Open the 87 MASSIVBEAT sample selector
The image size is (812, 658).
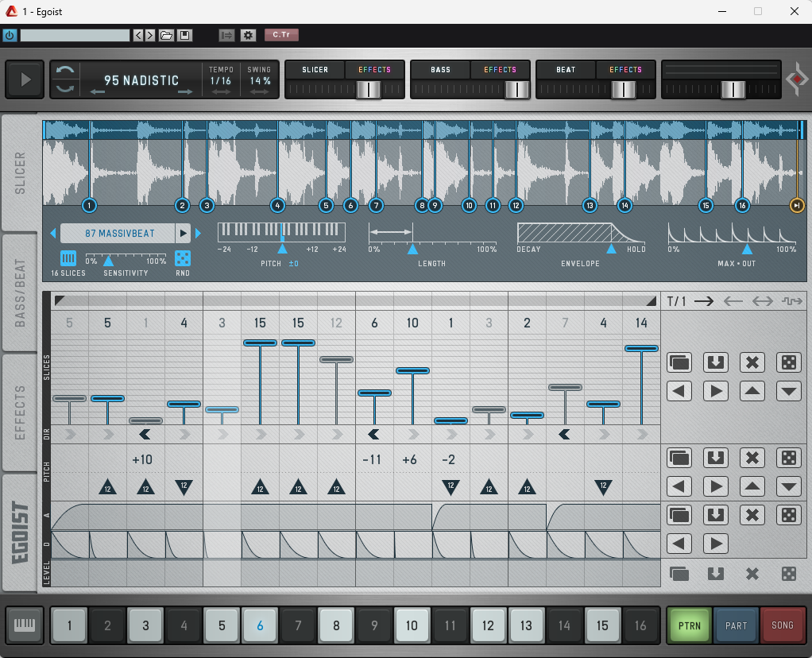point(118,233)
